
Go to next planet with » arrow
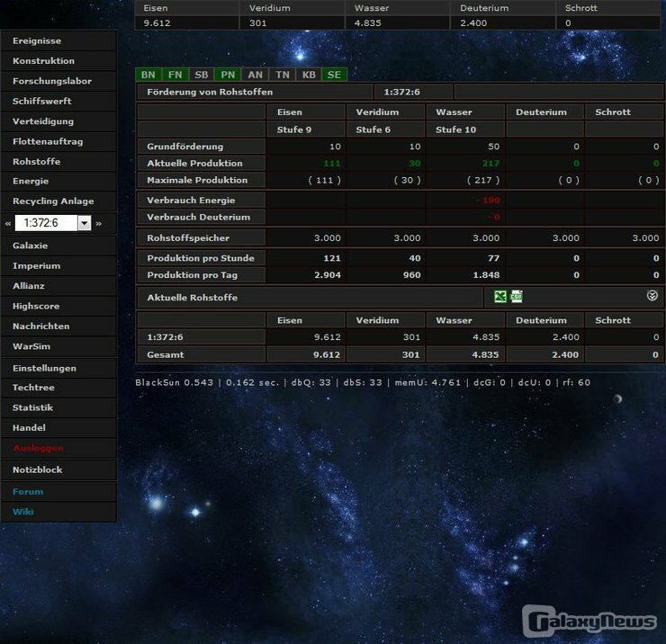pos(99,223)
